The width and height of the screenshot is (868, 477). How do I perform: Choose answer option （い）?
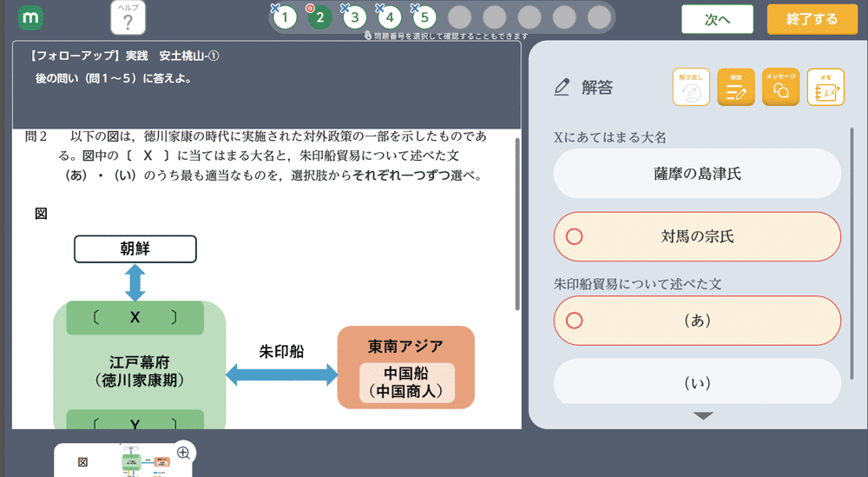coord(697,381)
